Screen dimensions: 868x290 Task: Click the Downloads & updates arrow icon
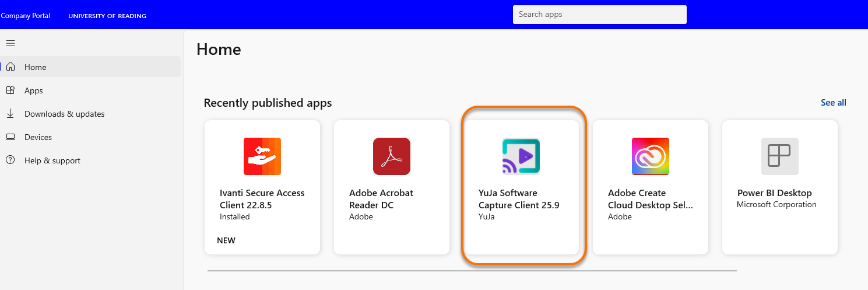click(10, 114)
